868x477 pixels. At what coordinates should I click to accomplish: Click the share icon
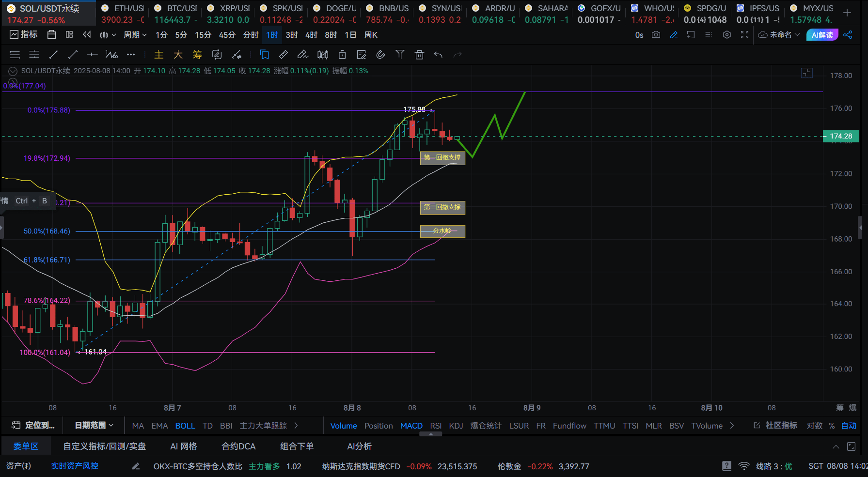pos(848,35)
